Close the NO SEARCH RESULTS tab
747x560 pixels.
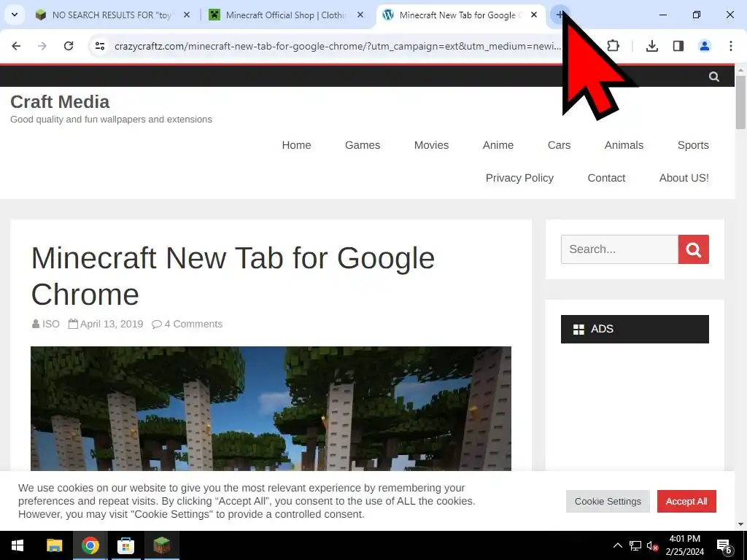(x=187, y=15)
